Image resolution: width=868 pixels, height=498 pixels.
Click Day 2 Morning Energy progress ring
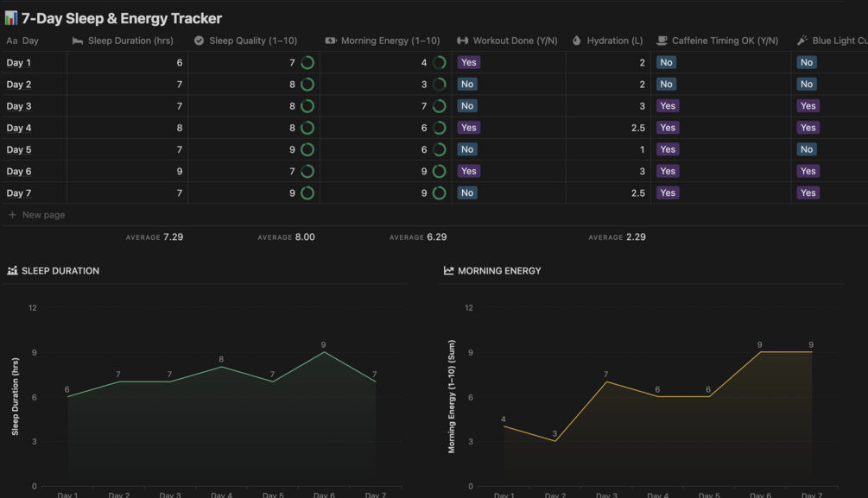(x=439, y=84)
